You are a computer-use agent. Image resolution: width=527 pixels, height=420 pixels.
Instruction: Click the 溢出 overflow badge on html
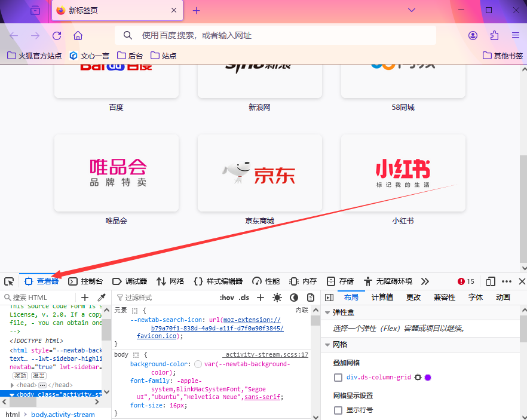tap(39, 376)
